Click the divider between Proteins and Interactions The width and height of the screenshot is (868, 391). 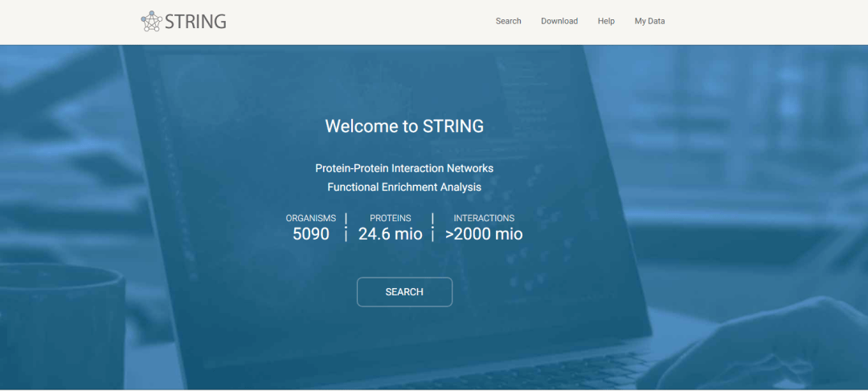(432, 227)
